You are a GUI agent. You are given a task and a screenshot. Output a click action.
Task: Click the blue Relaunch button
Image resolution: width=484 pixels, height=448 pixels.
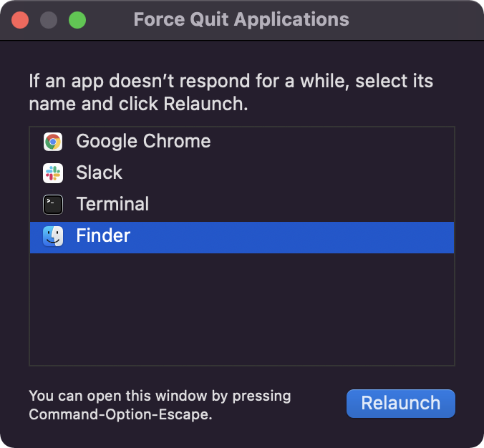[401, 403]
